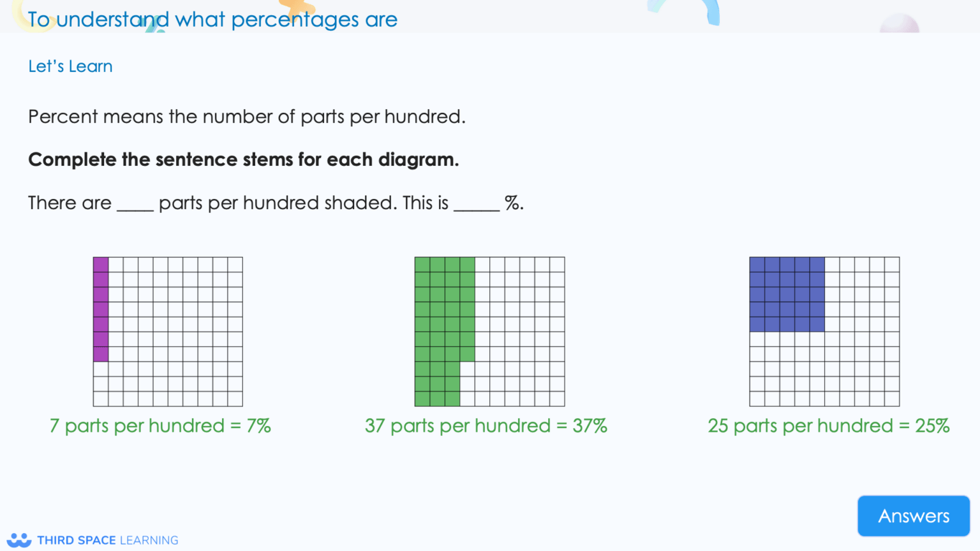Viewport: 980px width, 551px height.
Task: Click the THIRD SPACE LEARNING wordmark
Action: (x=107, y=540)
